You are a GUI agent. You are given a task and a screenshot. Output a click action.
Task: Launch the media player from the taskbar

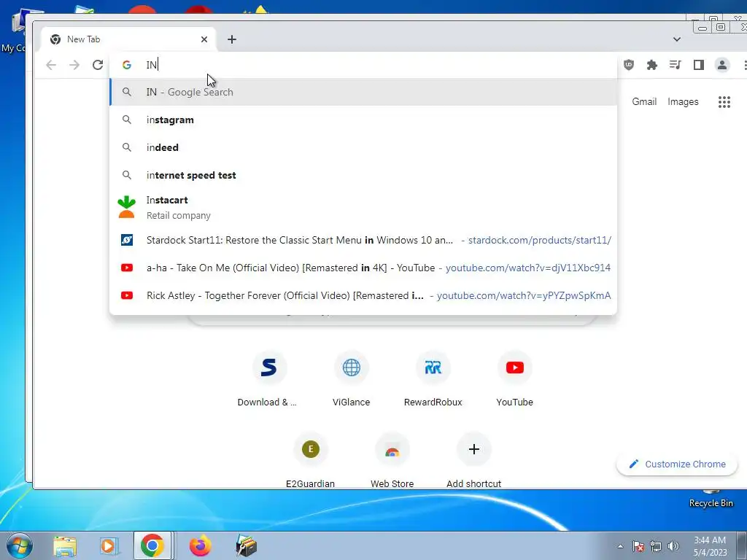tap(109, 545)
